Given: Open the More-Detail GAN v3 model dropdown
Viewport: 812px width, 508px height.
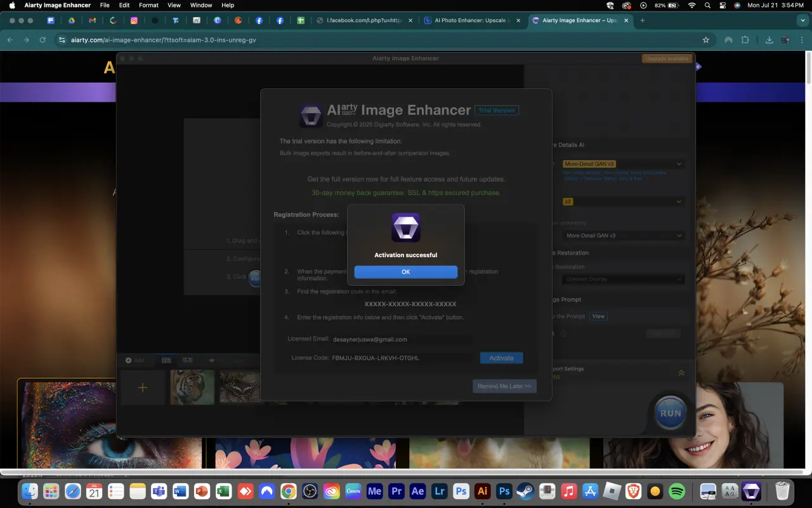Looking at the screenshot, I should click(x=622, y=164).
